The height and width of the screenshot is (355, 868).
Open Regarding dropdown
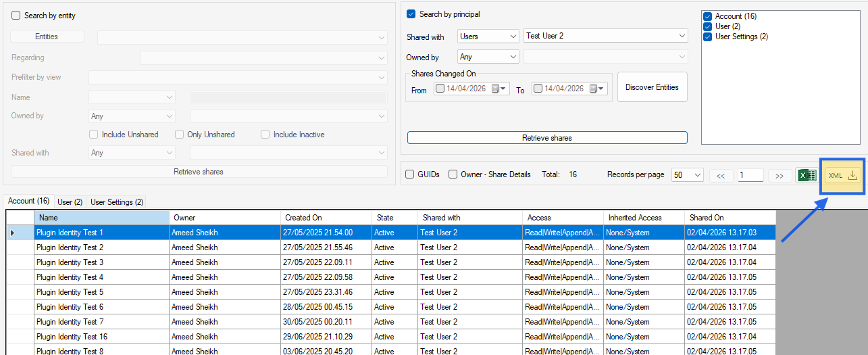[263, 58]
